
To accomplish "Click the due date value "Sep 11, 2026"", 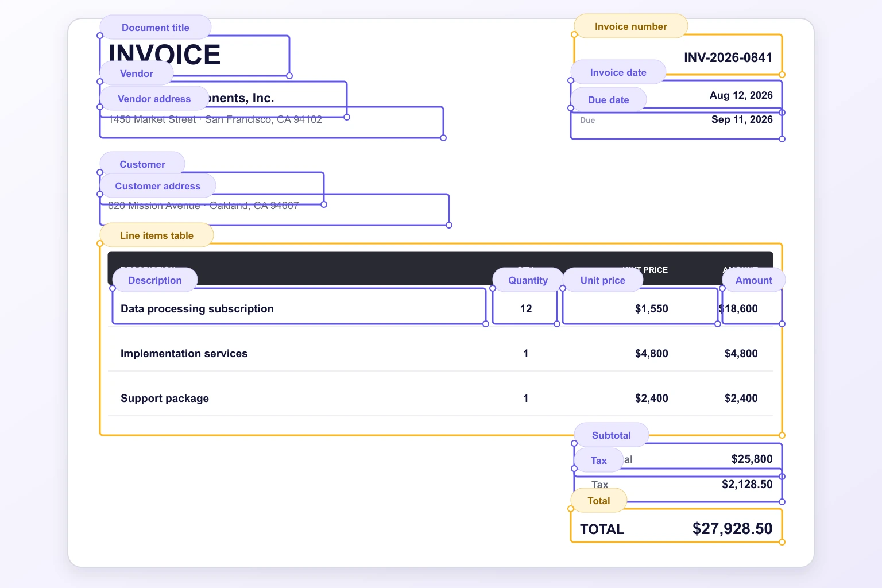I will coord(742,119).
